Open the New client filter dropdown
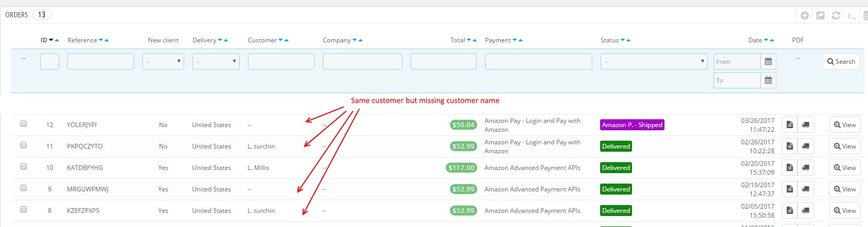868x227 pixels. [x=163, y=62]
